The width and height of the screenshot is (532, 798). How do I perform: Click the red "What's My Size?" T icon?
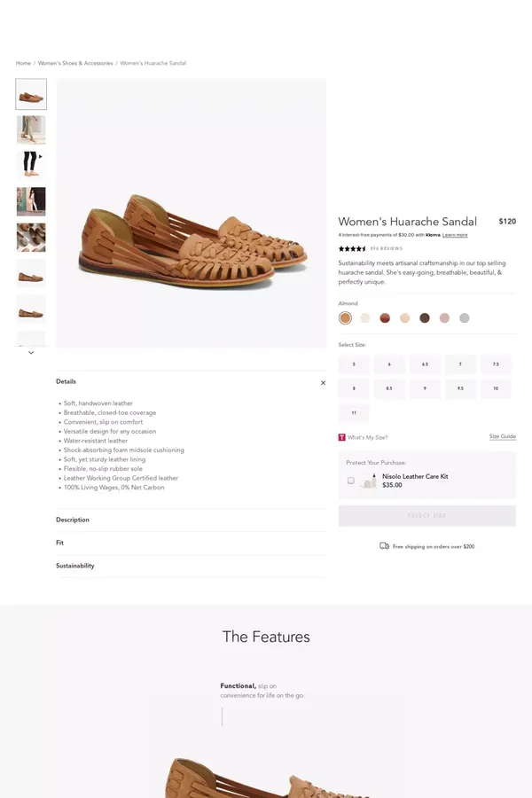pyautogui.click(x=341, y=436)
